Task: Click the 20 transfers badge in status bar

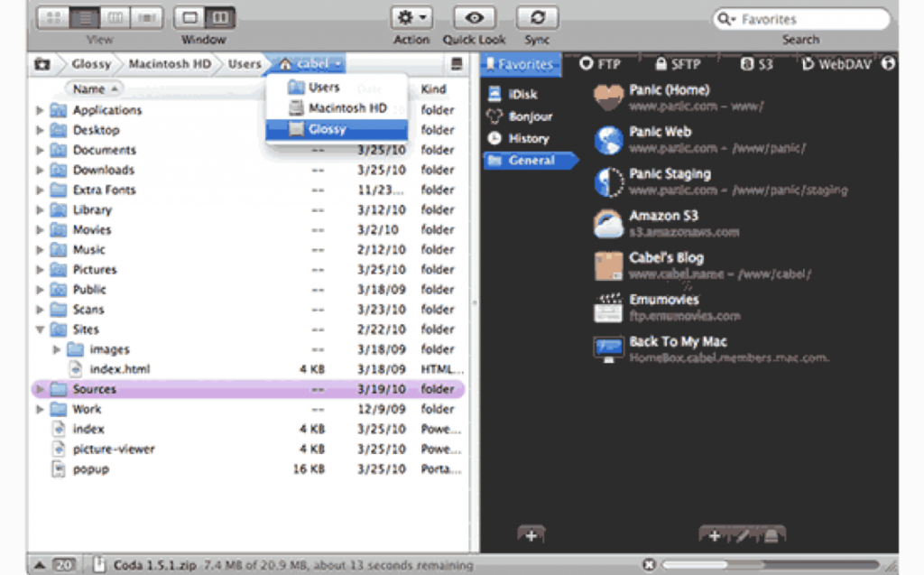Action: (x=64, y=564)
